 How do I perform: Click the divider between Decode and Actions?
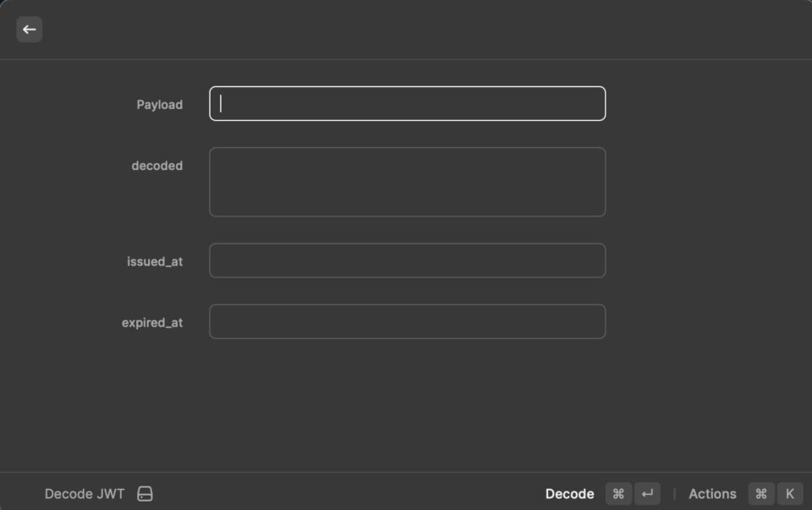coord(674,493)
